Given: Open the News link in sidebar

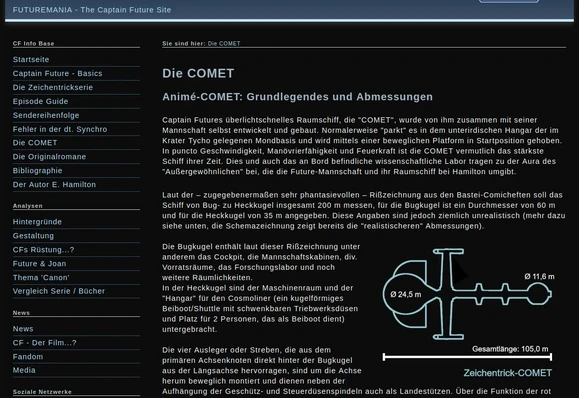Looking at the screenshot, I should (23, 329).
